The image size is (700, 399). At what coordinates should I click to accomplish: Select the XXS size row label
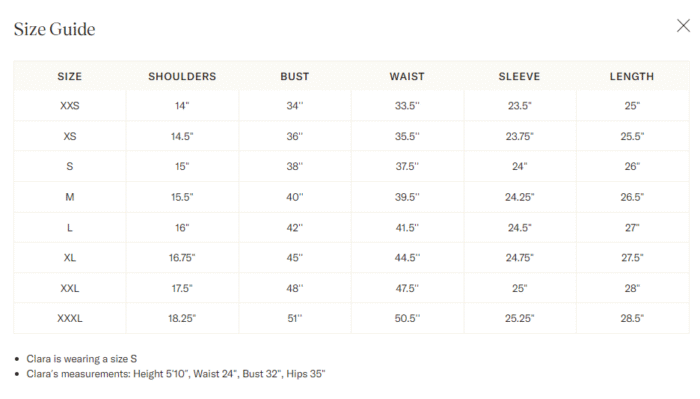tap(70, 106)
